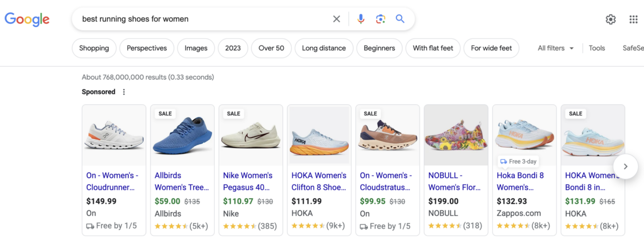
Task: Advance the product carousel with the right arrow
Action: pos(625,166)
